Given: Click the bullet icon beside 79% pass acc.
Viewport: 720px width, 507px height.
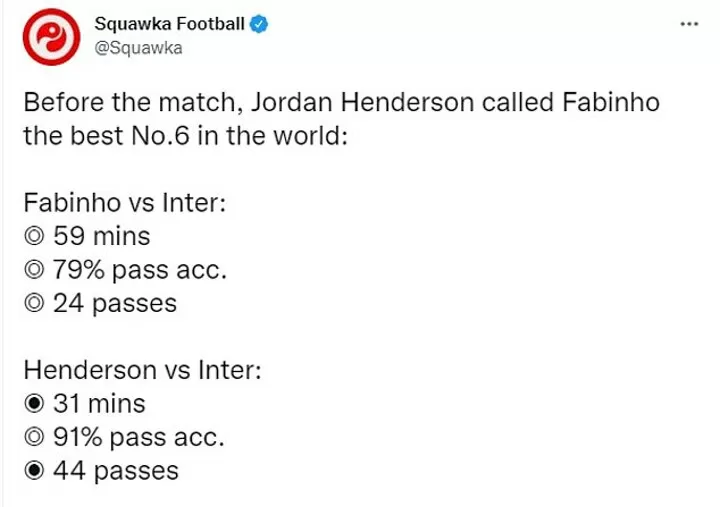Looking at the screenshot, I should 33,271.
